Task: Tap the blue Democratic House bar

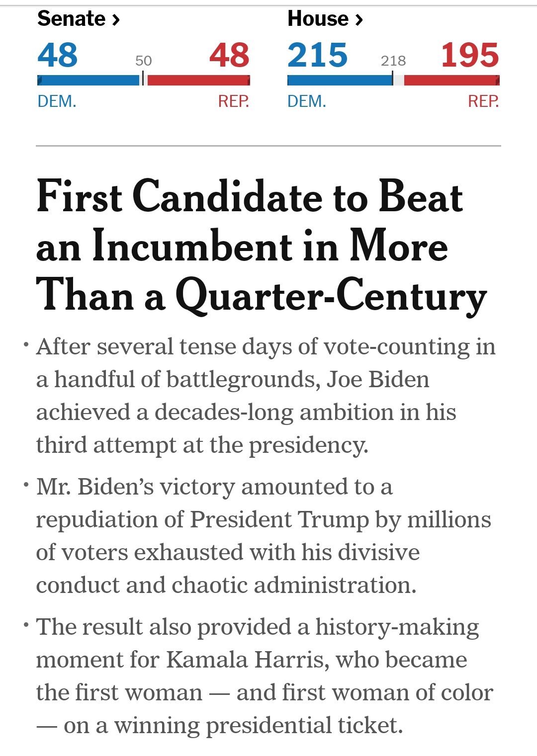Action: click(340, 80)
